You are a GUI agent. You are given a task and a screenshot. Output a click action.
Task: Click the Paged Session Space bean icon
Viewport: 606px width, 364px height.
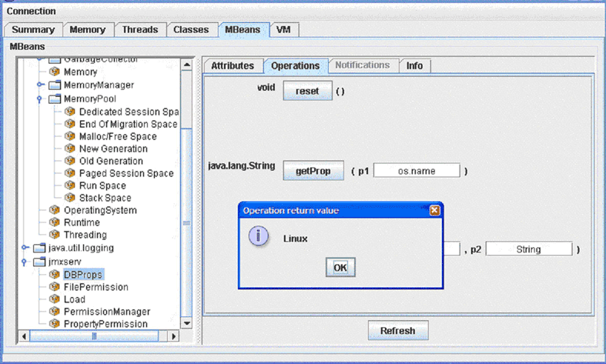tap(70, 173)
